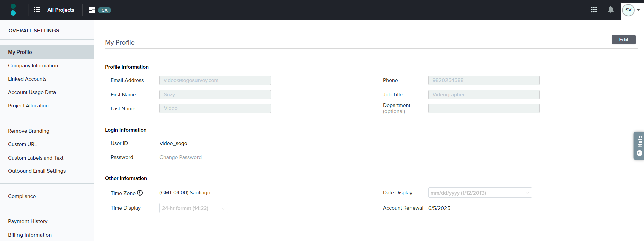Select Company Information in sidebar
The height and width of the screenshot is (241, 644).
pyautogui.click(x=33, y=66)
